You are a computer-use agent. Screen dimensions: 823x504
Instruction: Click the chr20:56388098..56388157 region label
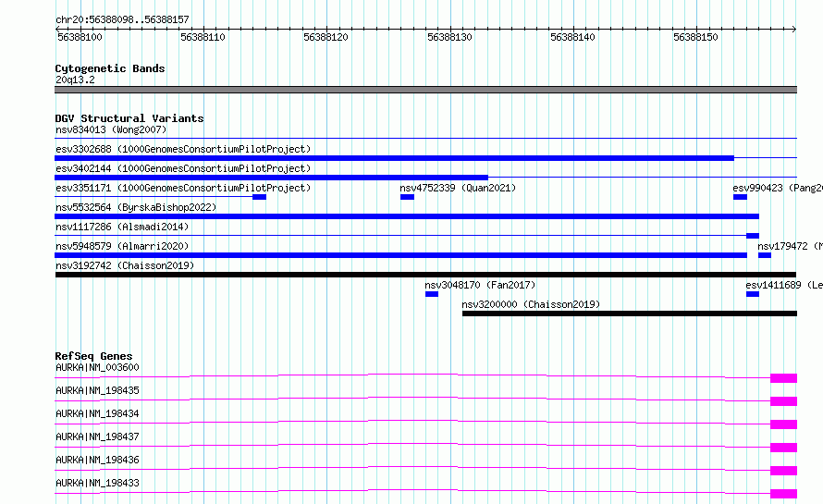click(122, 19)
